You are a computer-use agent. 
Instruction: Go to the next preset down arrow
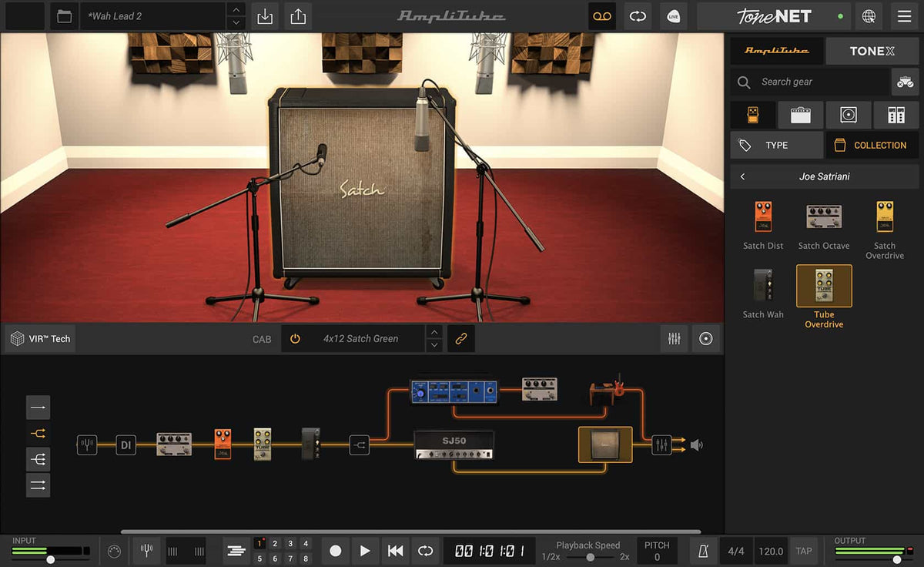236,23
